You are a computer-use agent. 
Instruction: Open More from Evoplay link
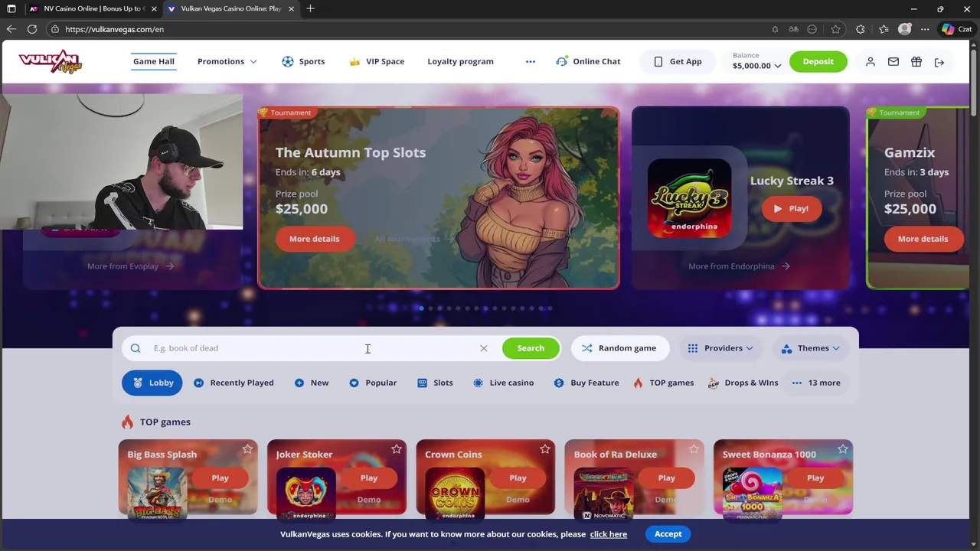pyautogui.click(x=130, y=266)
